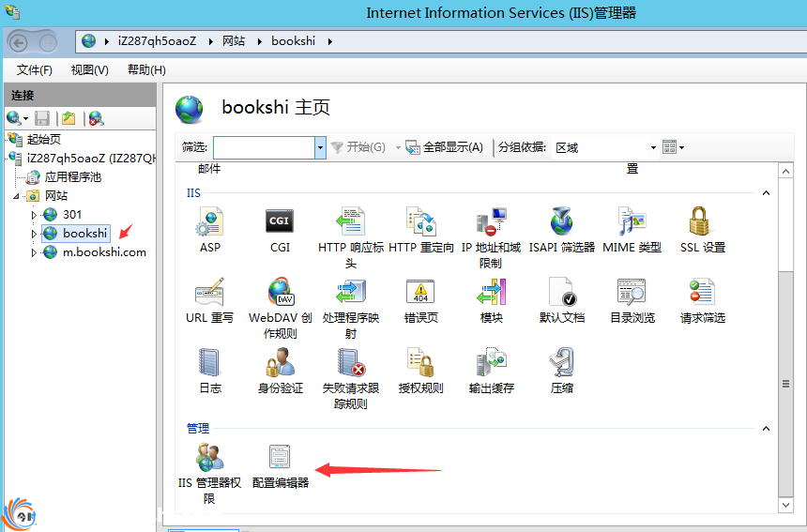Open 默认文档 feature
Screen dimensions: 807x532
[x=561, y=300]
